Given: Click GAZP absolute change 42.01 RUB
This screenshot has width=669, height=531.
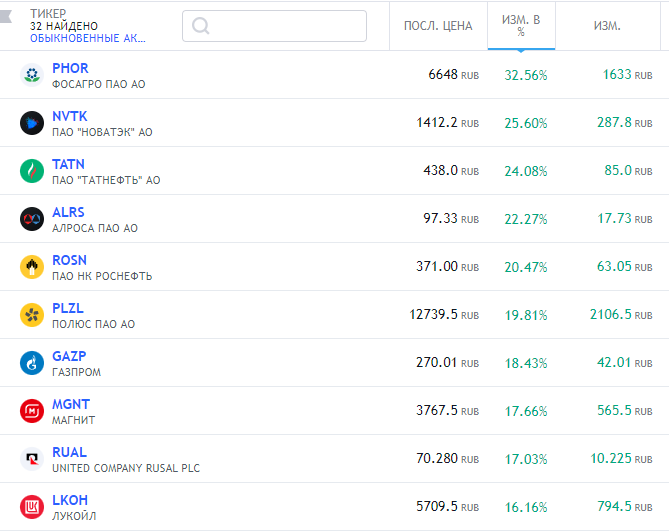Looking at the screenshot, I should click(625, 363).
